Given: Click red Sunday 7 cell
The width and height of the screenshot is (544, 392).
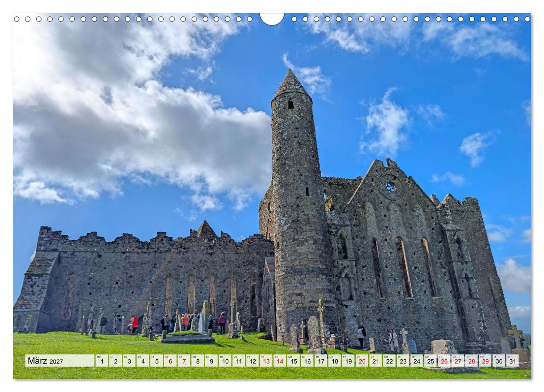Looking at the screenshot, I should 184,361.
